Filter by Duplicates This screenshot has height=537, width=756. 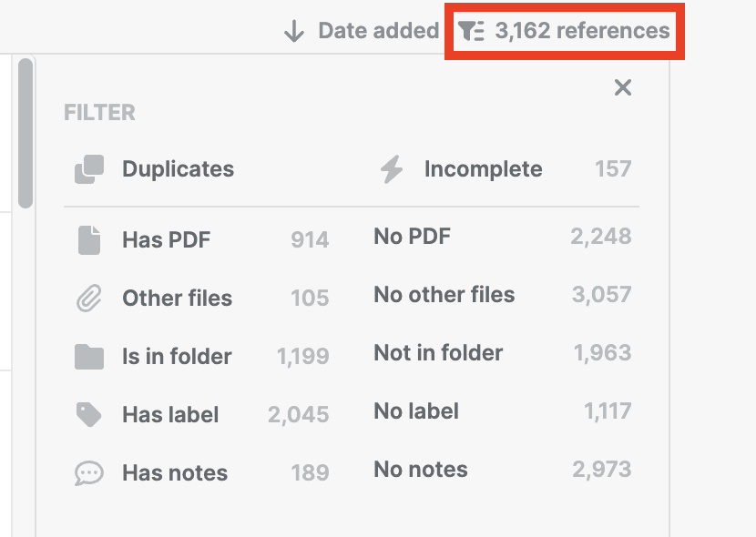[178, 169]
